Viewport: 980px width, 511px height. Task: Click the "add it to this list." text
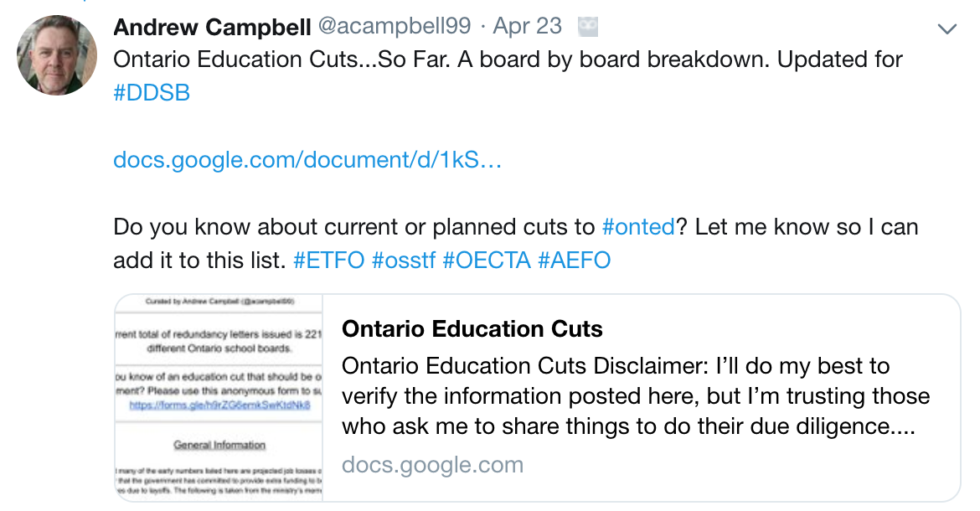click(199, 261)
